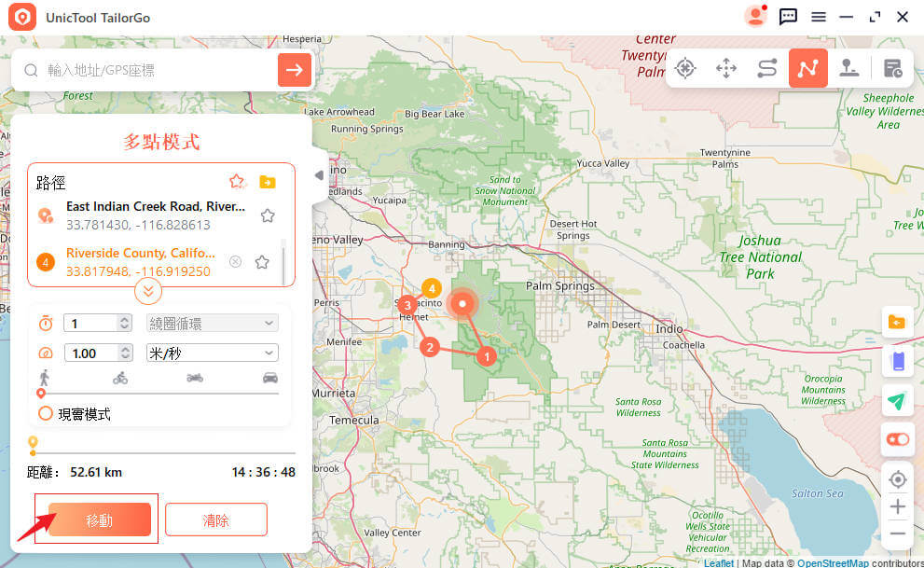Open the saved routes folder icon on right
Screen dimensions: 924x568
click(x=896, y=323)
